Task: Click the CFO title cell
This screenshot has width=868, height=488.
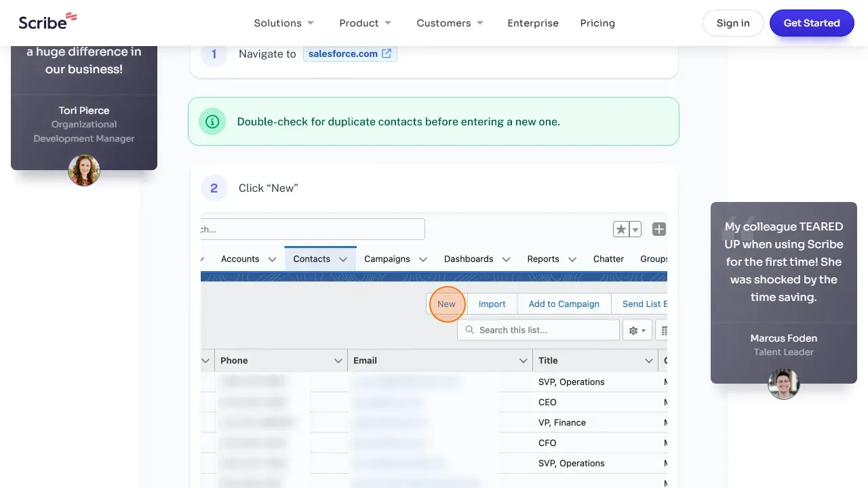Action: [x=547, y=443]
